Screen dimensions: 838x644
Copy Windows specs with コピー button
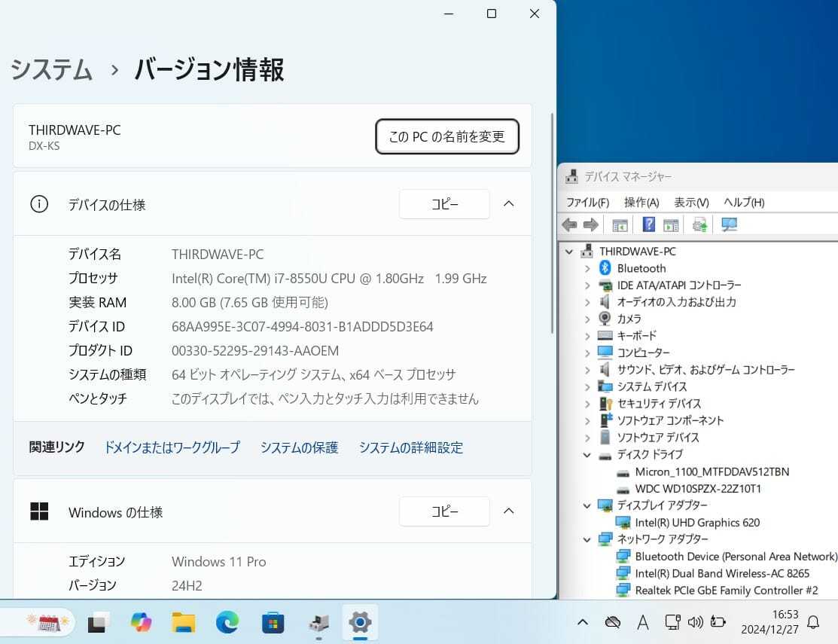(x=444, y=511)
